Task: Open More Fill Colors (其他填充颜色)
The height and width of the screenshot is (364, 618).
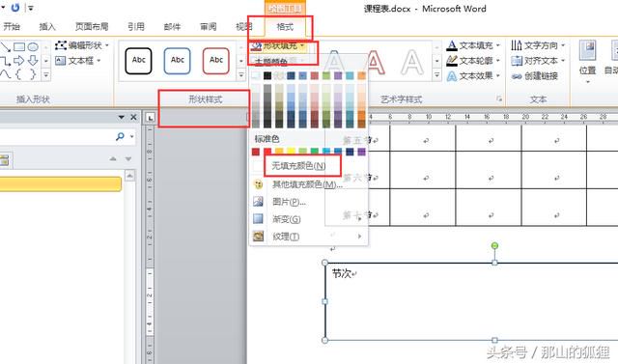Action: point(307,184)
